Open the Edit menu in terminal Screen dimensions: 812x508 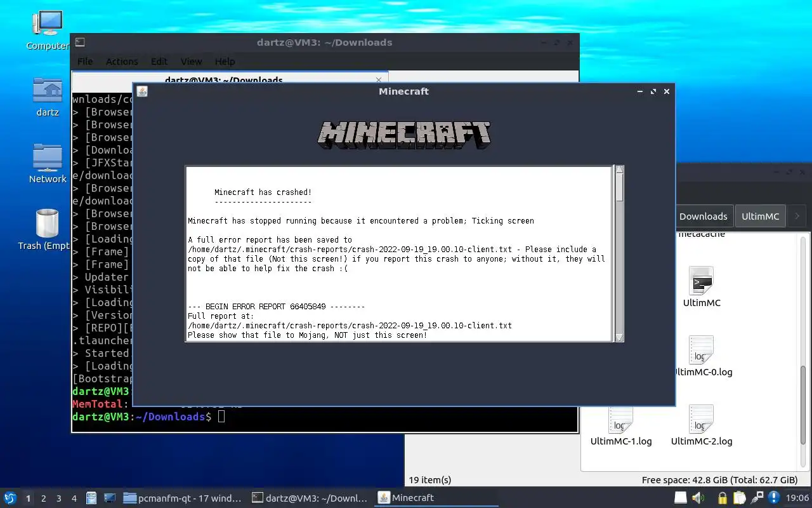(159, 62)
